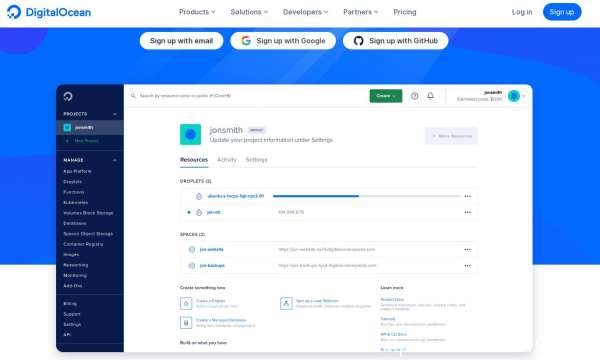The width and height of the screenshot is (600, 360).
Task: Click the droplet creation progress bar
Action: (366, 196)
